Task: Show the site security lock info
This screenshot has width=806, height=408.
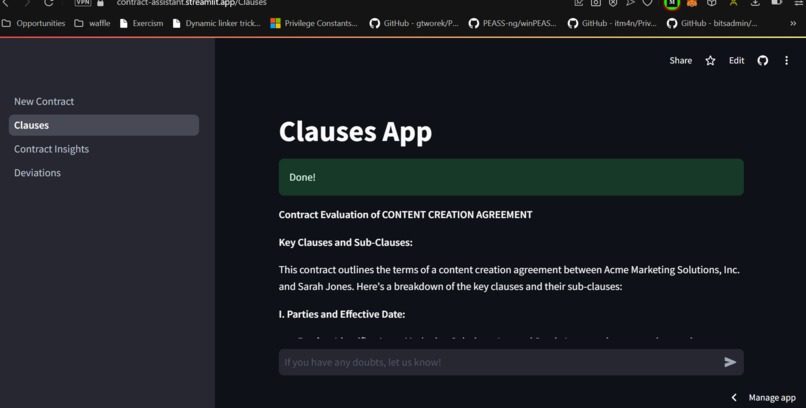Action: click(101, 3)
